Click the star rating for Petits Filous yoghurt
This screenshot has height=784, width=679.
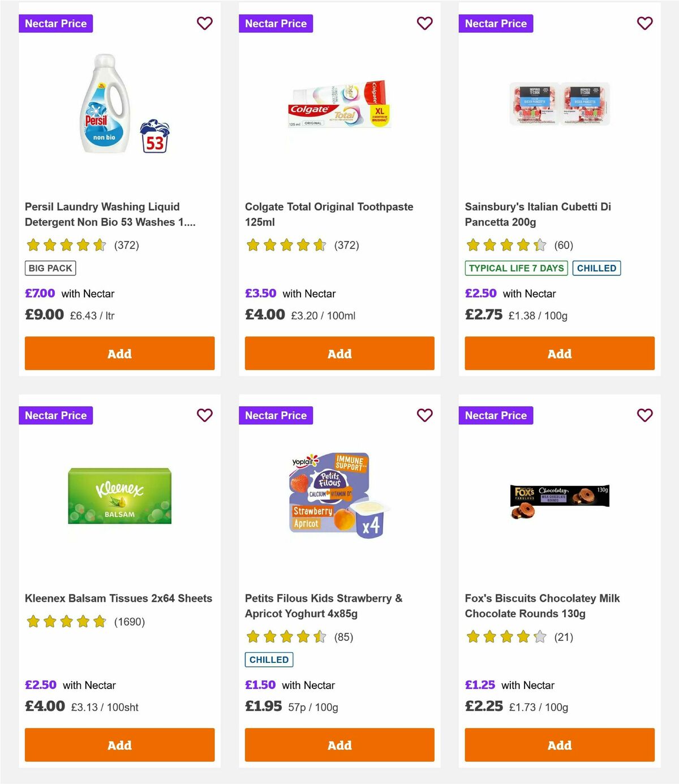pos(287,637)
